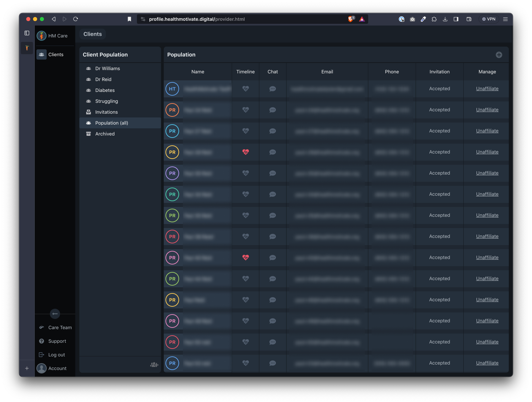This screenshot has height=402, width=532.
Task: Add a client with the plus icon in Population header
Action: pyautogui.click(x=499, y=55)
